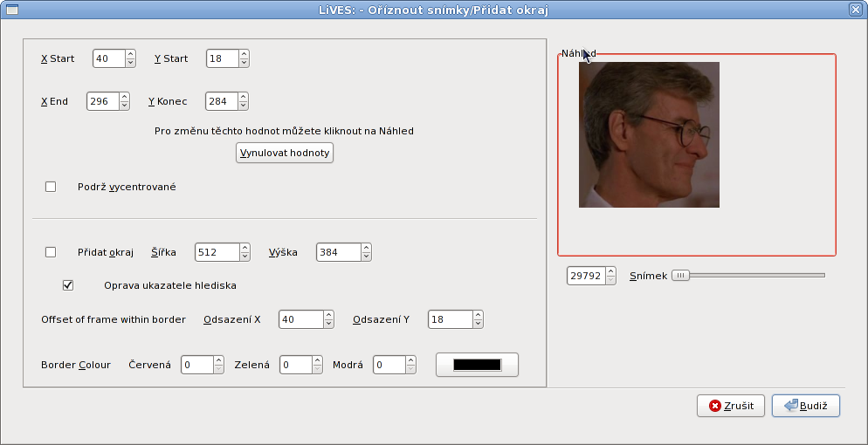The image size is (868, 445).
Task: Decrease the Y Konec value
Action: [243, 106]
